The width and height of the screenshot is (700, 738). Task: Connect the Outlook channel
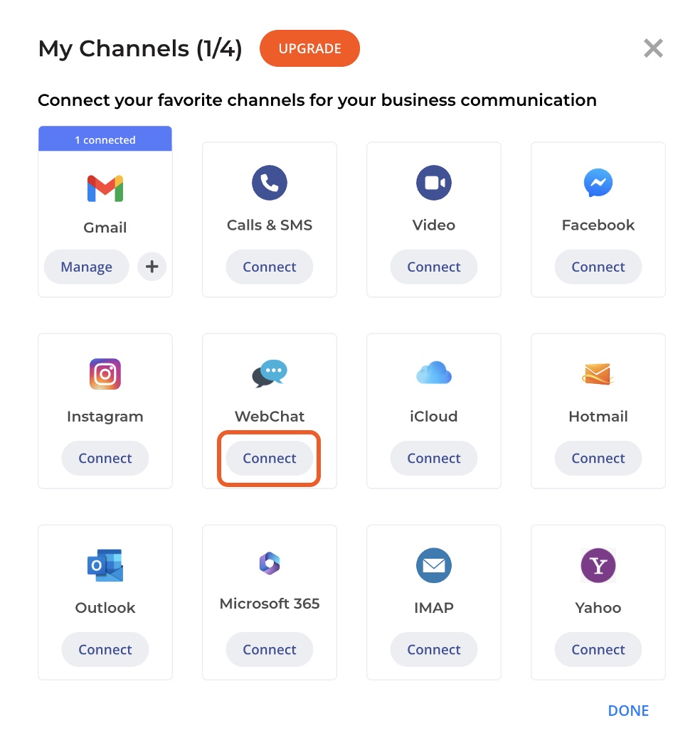(105, 649)
